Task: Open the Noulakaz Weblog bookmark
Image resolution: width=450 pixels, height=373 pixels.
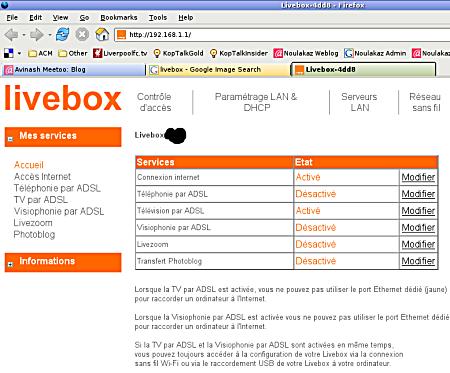Action: [x=306, y=53]
